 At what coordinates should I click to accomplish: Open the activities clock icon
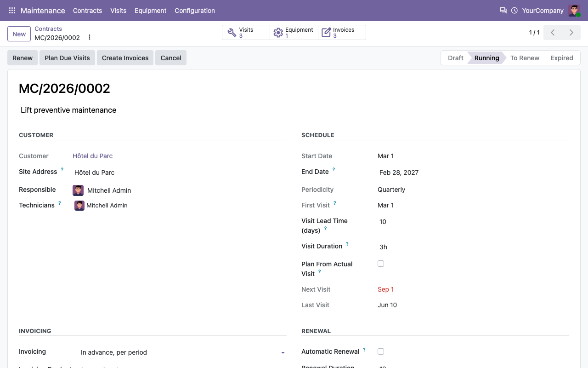pos(514,10)
